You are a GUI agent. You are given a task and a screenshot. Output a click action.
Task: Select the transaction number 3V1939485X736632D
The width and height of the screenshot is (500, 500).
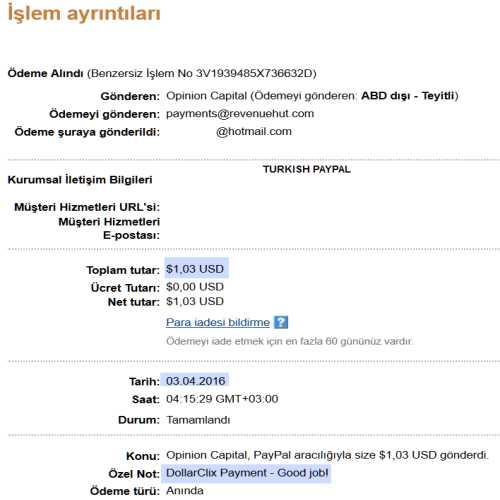(x=254, y=73)
